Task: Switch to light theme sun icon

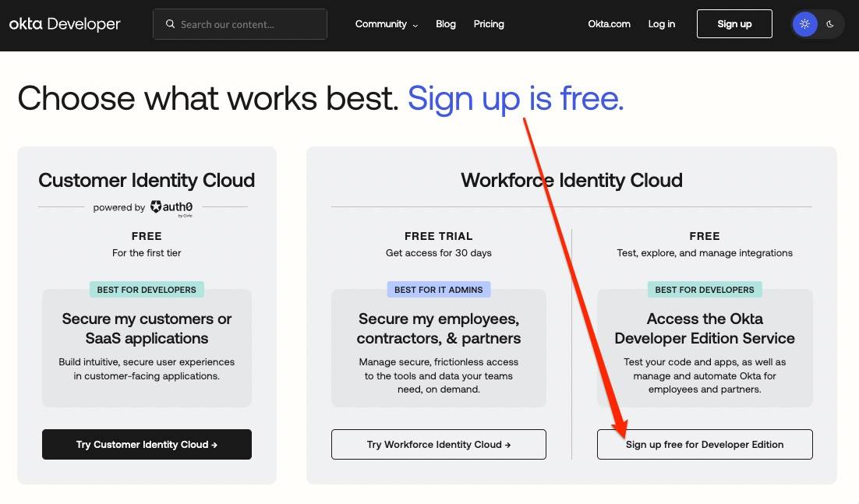Action: pos(804,24)
